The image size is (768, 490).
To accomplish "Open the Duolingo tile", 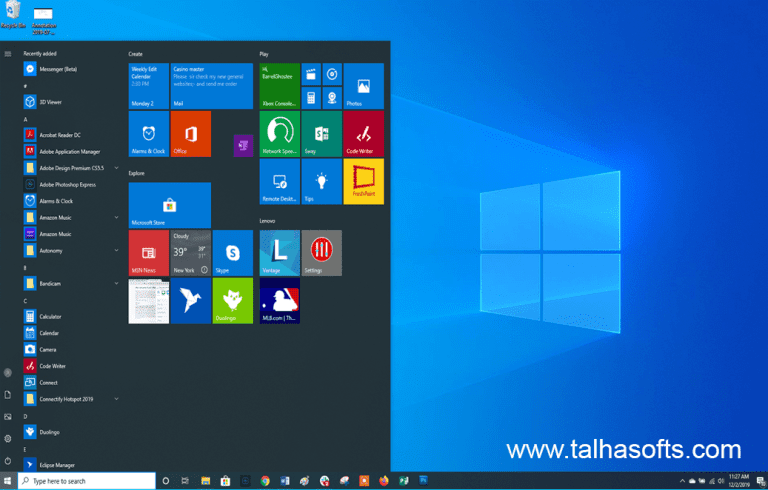I will (233, 301).
